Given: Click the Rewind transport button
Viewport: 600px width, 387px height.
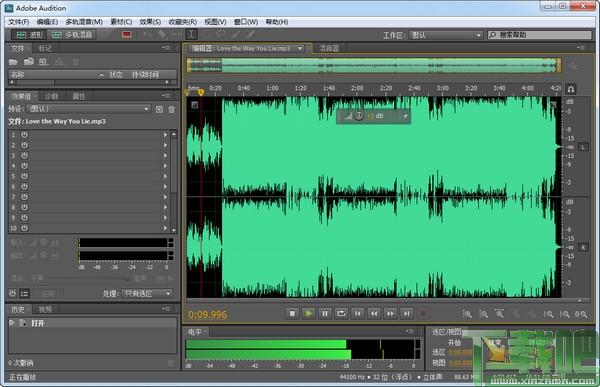Looking at the screenshot, I should pyautogui.click(x=374, y=314).
